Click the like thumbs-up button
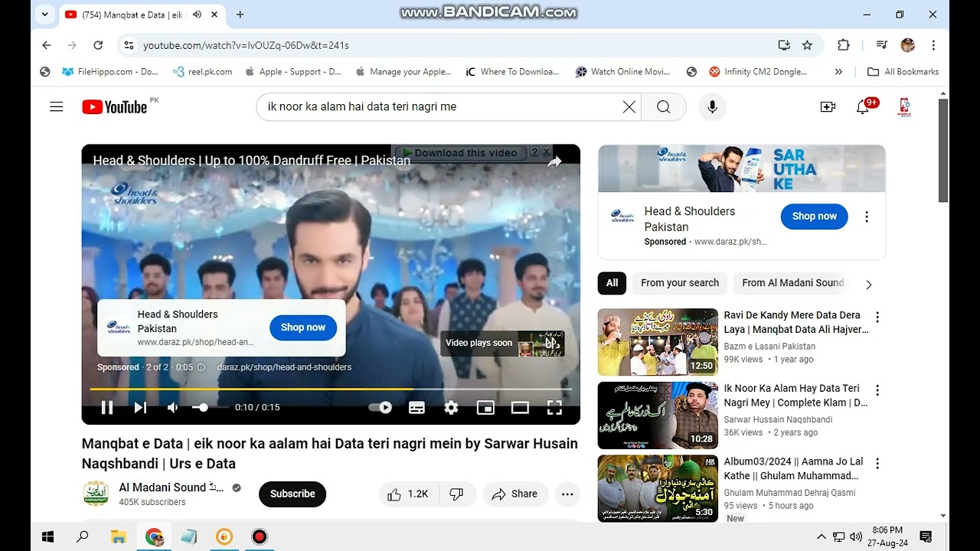 407,494
